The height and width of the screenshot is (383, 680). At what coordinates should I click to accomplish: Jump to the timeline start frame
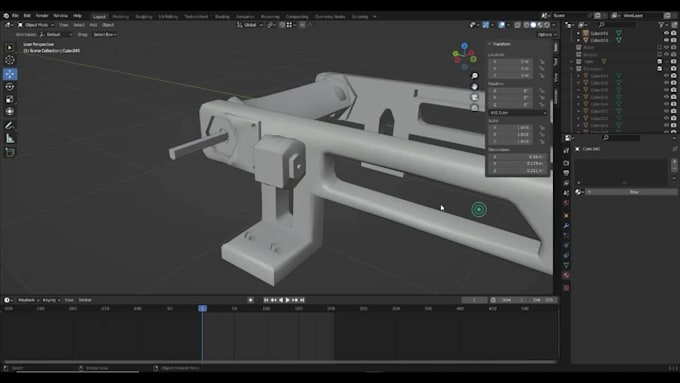pyautogui.click(x=266, y=300)
